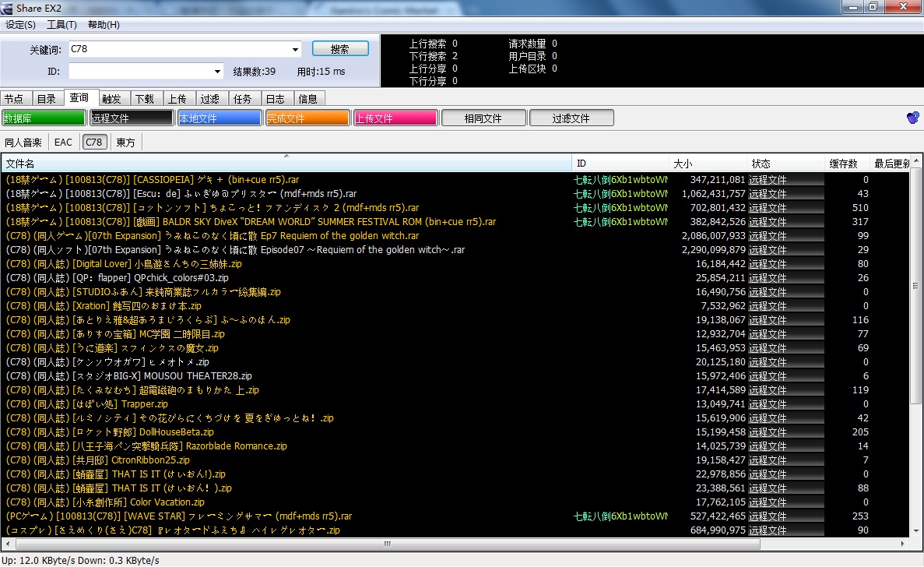Select the EAC saved search tab

[x=63, y=142]
